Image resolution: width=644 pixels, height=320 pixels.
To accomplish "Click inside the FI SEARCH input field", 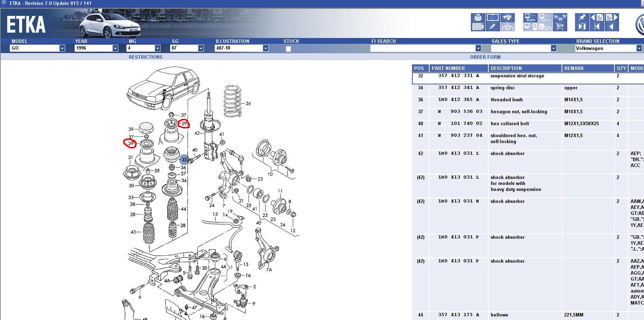I will tap(423, 48).
